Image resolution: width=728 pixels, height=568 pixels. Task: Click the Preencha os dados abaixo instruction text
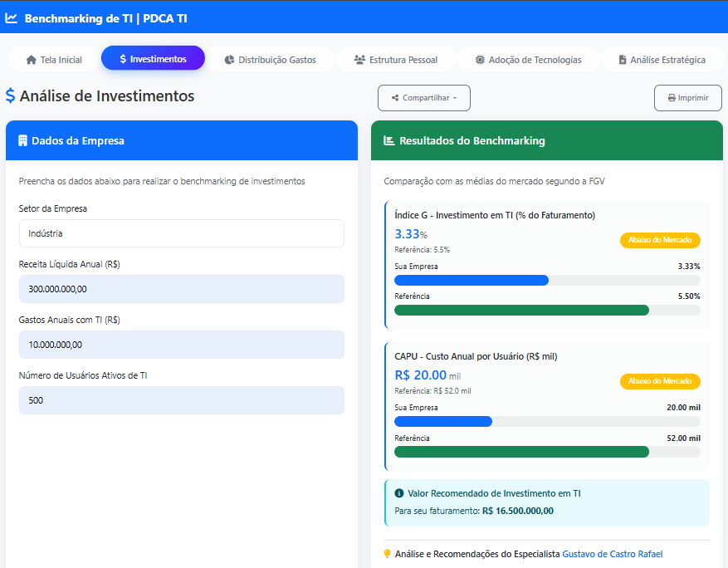tap(162, 181)
